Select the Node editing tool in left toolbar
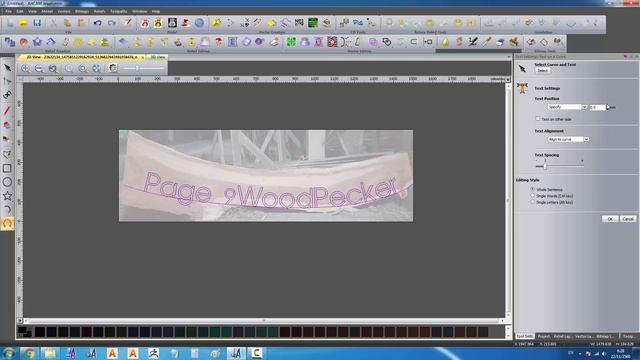The width and height of the screenshot is (640, 360). 7,82
